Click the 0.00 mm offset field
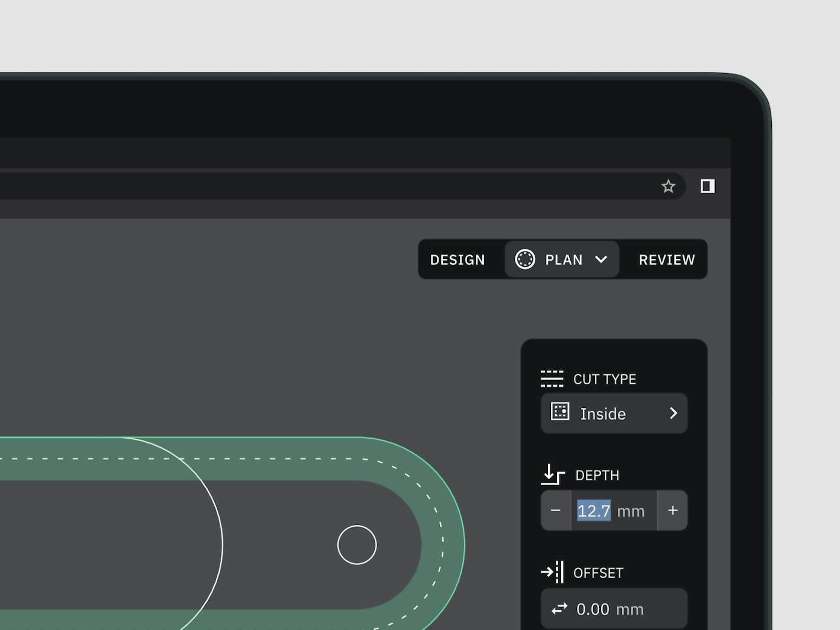840x630 pixels. 614,609
